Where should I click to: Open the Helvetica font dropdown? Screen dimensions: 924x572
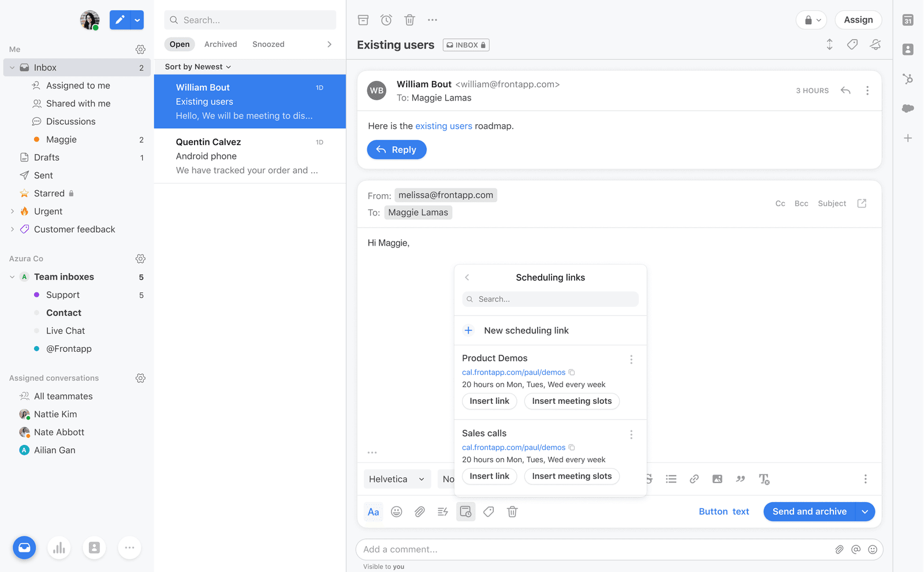pyautogui.click(x=397, y=479)
